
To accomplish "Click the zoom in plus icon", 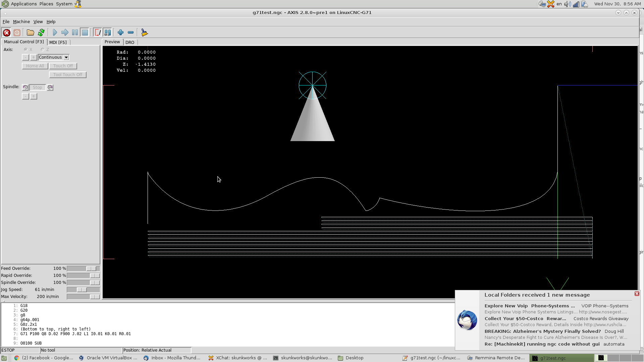I will [120, 33].
